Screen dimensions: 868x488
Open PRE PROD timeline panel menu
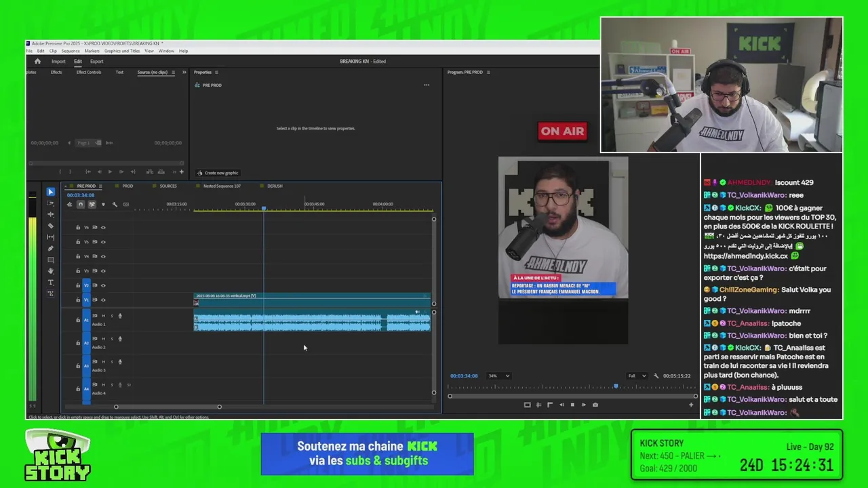coord(100,186)
